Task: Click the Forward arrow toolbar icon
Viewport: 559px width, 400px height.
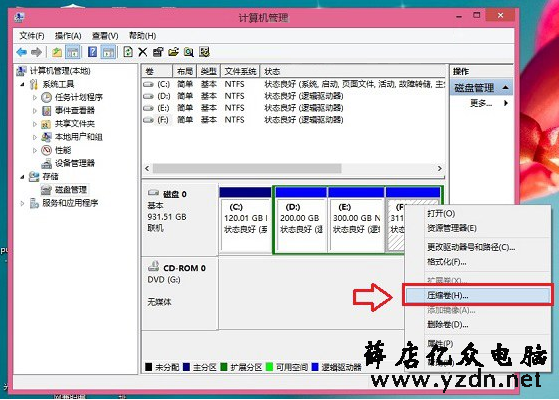Action: tap(36, 52)
